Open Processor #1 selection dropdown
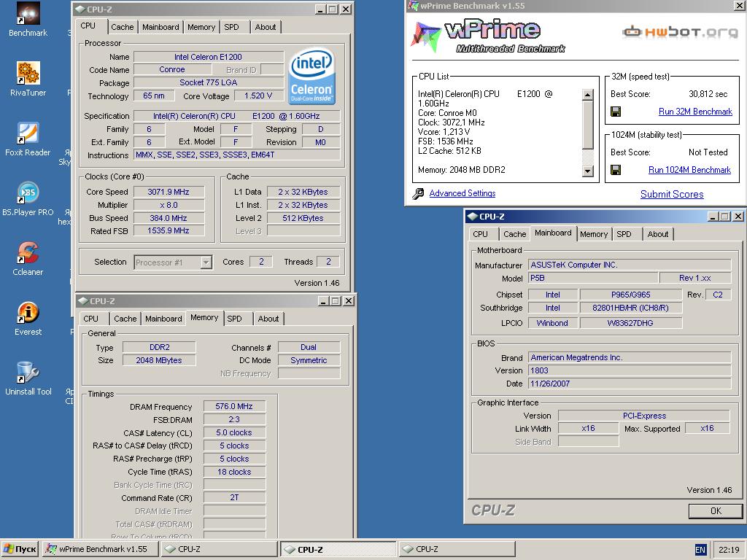 coord(173,262)
